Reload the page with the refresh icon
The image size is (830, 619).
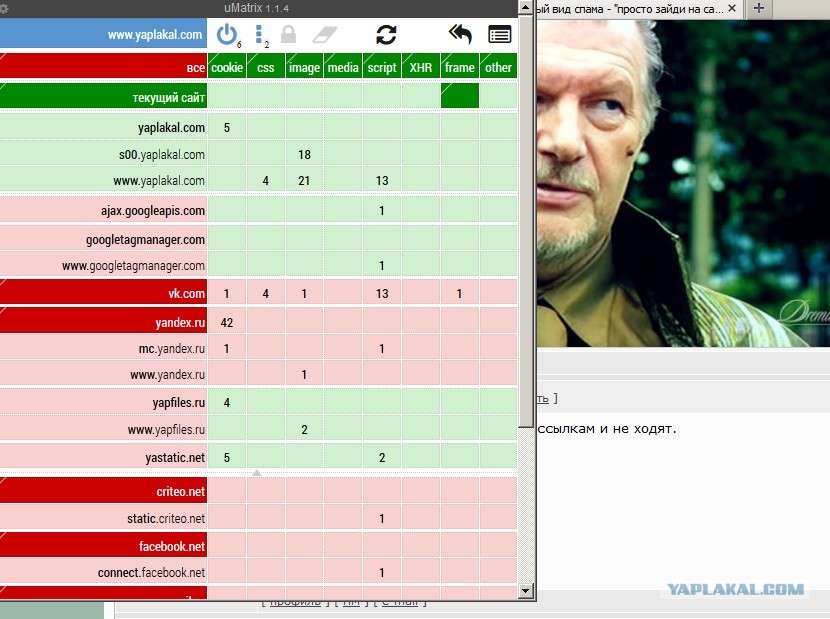pyautogui.click(x=386, y=35)
